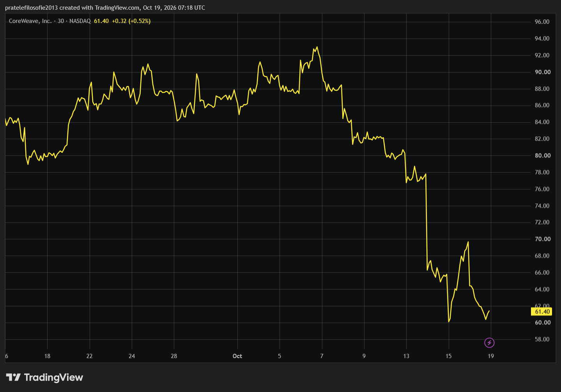The image size is (561, 392).
Task: Select the 88.00 price scale label
Action: click(x=542, y=89)
